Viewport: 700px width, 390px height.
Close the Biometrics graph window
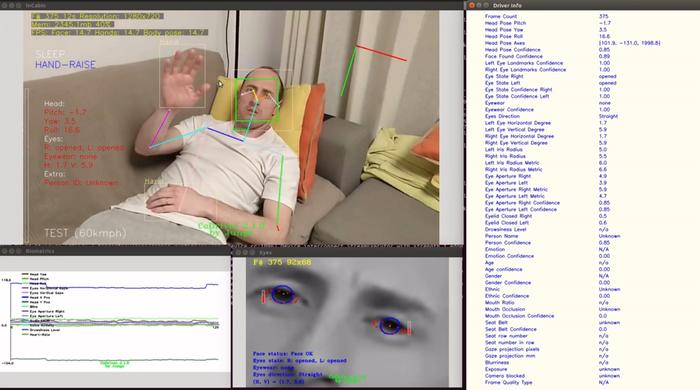(x=4, y=251)
